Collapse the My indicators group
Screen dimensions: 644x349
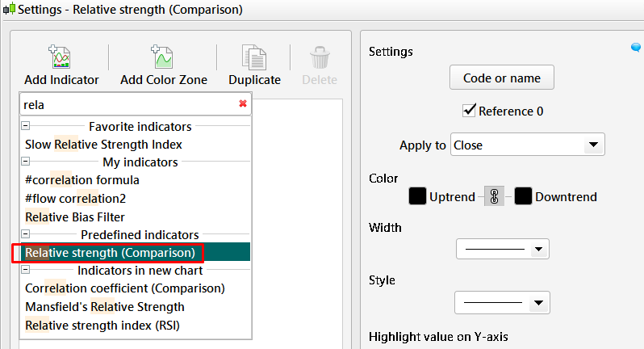[x=26, y=162]
